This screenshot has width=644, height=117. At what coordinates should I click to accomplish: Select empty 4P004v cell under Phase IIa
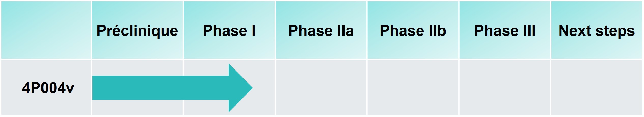pyautogui.click(x=321, y=87)
